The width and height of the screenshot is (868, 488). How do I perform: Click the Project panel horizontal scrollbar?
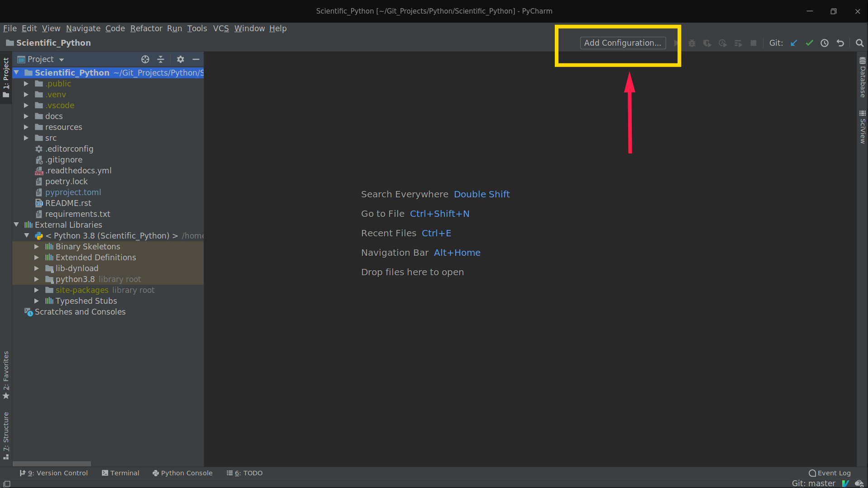point(52,464)
